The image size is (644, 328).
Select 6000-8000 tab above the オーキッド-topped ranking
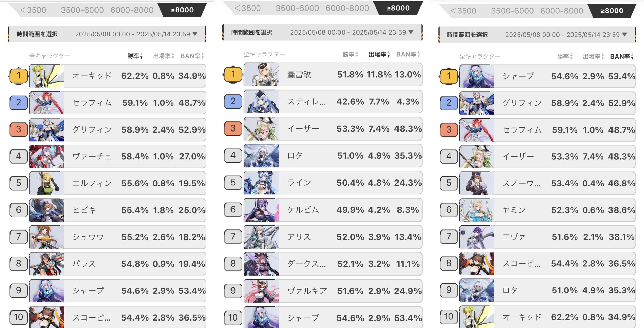click(x=132, y=10)
